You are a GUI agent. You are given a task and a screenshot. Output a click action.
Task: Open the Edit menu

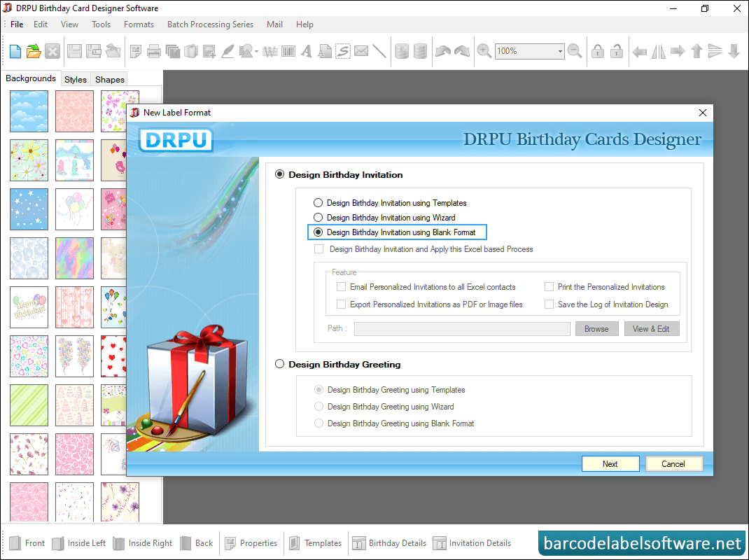[41, 24]
